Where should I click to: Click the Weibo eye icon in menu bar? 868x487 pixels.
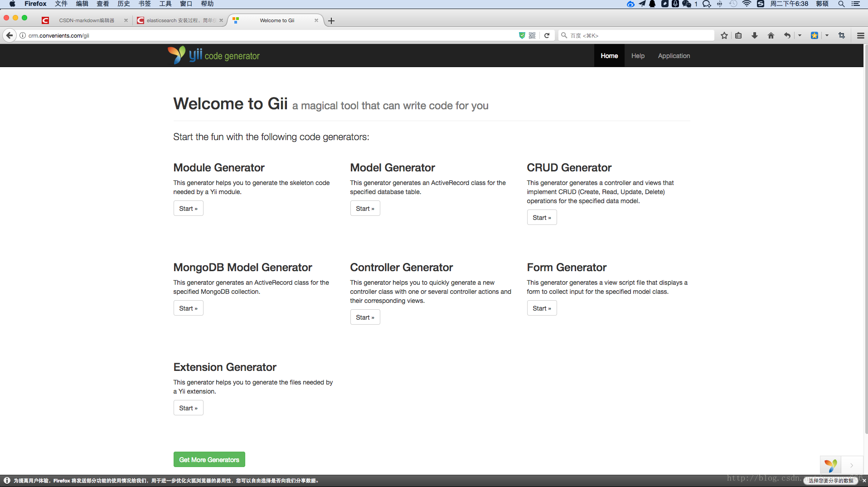[630, 4]
